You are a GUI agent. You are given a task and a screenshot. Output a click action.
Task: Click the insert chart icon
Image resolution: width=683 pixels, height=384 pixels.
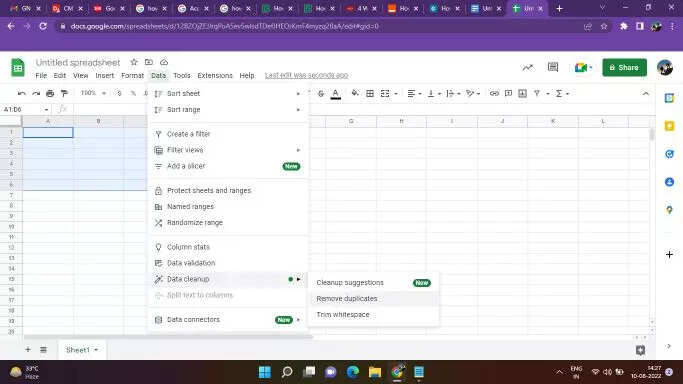(x=523, y=93)
